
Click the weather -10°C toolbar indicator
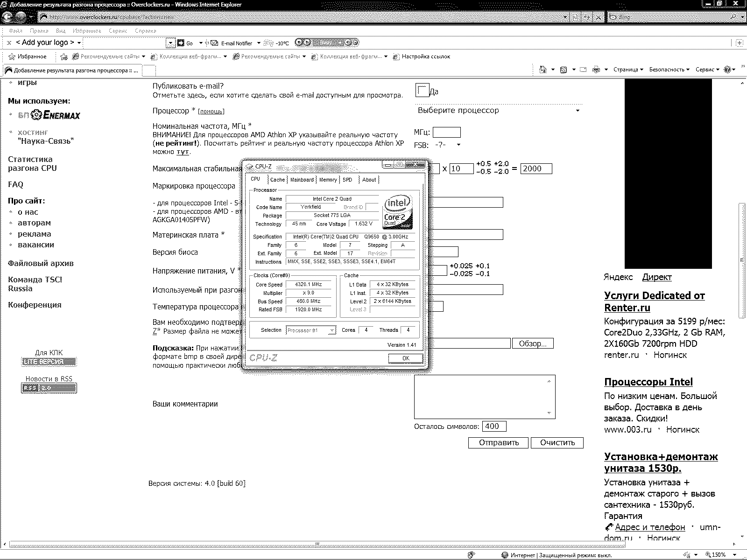point(276,43)
